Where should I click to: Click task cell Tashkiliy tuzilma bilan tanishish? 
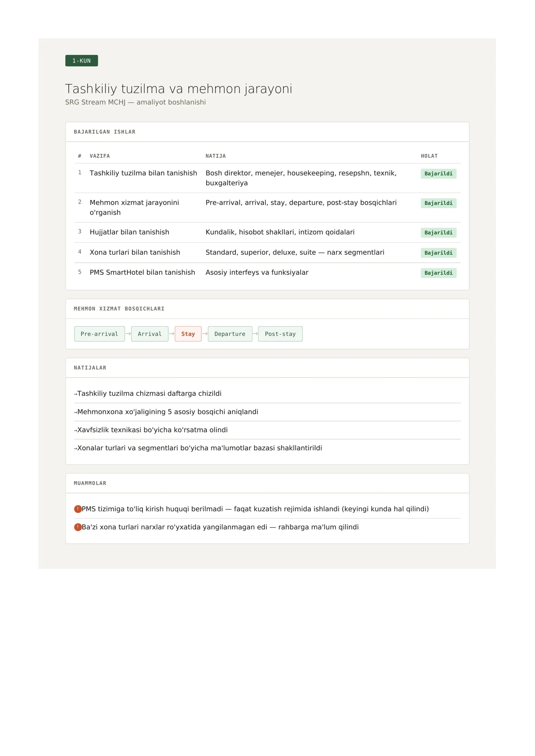143,173
